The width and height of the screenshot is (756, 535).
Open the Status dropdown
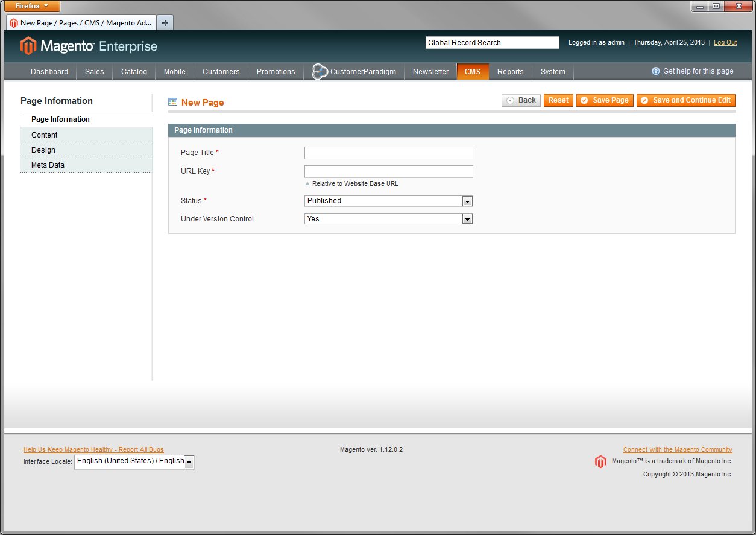click(388, 201)
